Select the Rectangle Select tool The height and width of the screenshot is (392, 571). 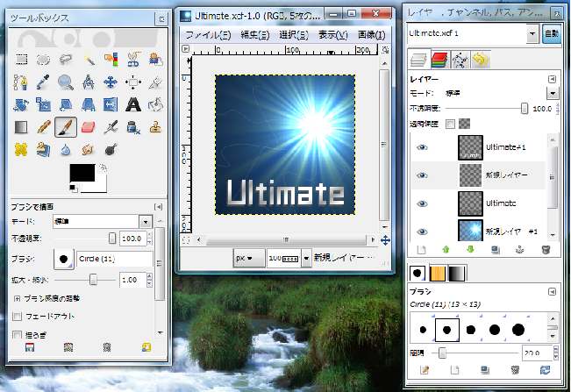21,60
